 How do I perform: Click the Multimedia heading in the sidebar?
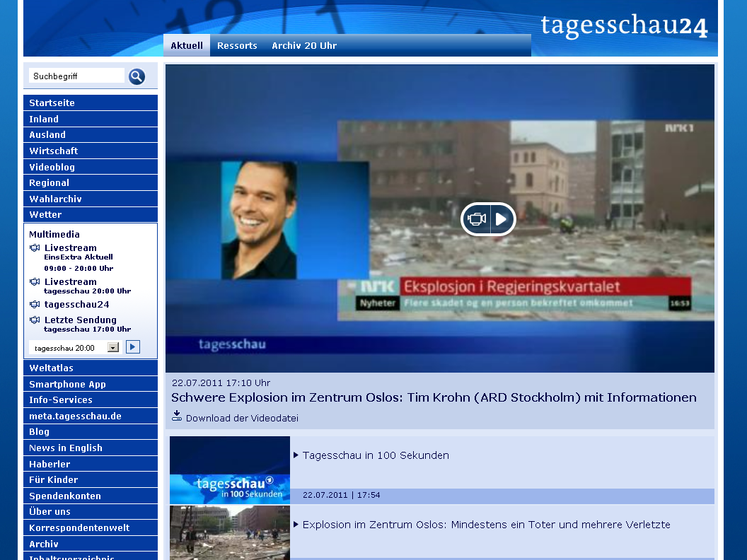click(54, 234)
